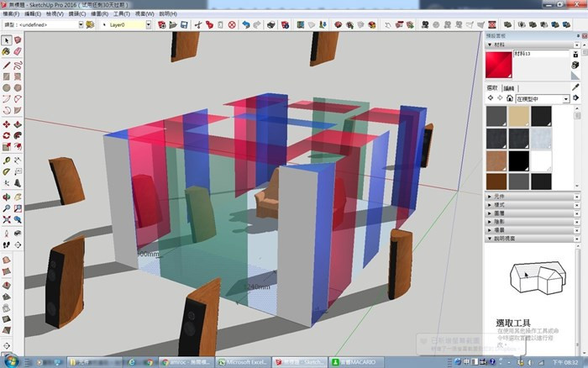Click the Move tool icon
Screen dimensions: 588x368
click(7, 124)
